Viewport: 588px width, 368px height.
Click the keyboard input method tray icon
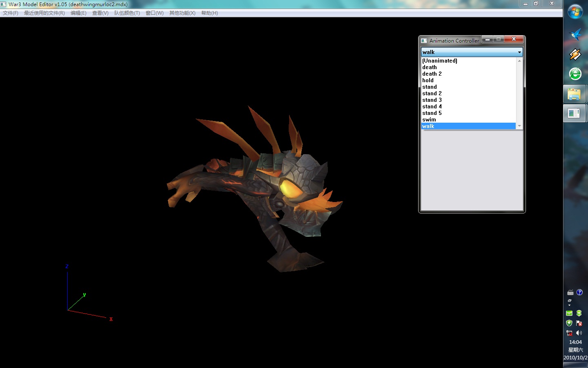point(570,292)
